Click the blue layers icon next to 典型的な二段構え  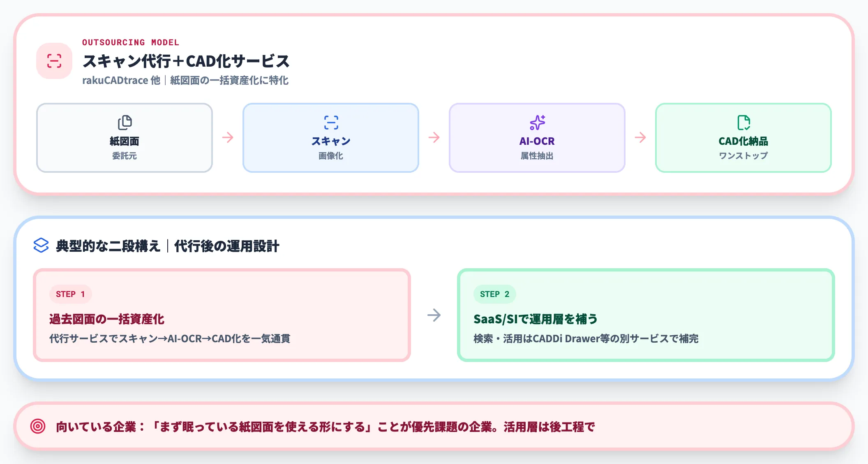click(x=41, y=246)
